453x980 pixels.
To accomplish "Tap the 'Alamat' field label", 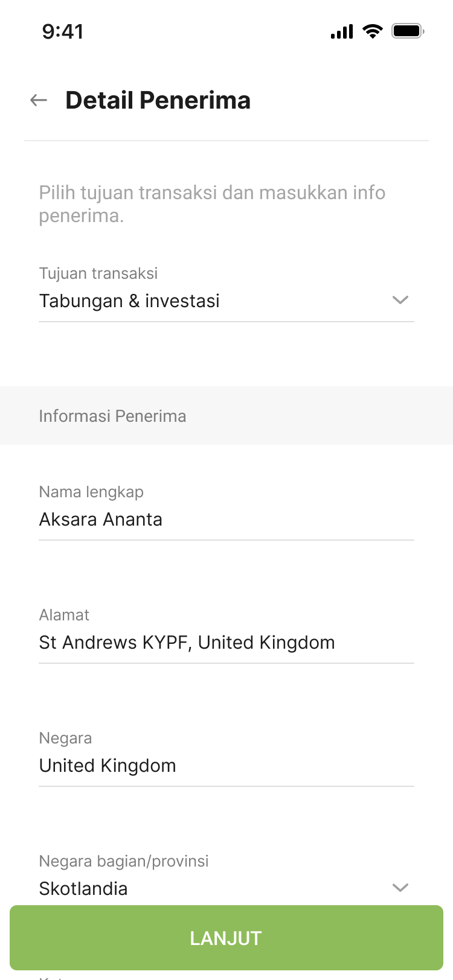I will click(64, 615).
